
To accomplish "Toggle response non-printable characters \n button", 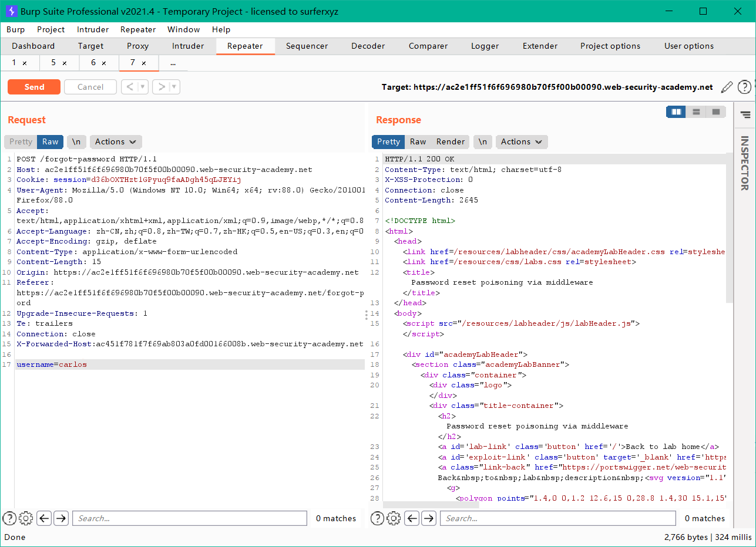I will (x=483, y=141).
